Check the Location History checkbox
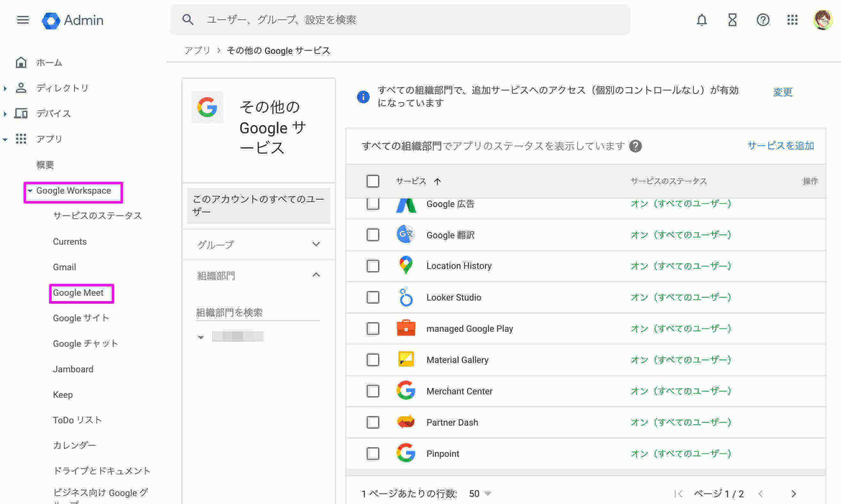This screenshot has height=504, width=841. (373, 266)
